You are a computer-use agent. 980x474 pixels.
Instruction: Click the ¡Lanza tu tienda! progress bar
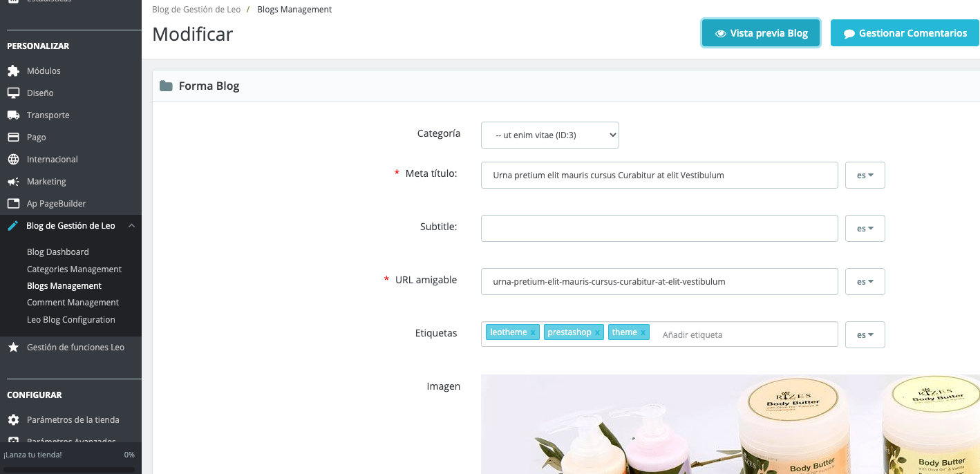[69, 470]
